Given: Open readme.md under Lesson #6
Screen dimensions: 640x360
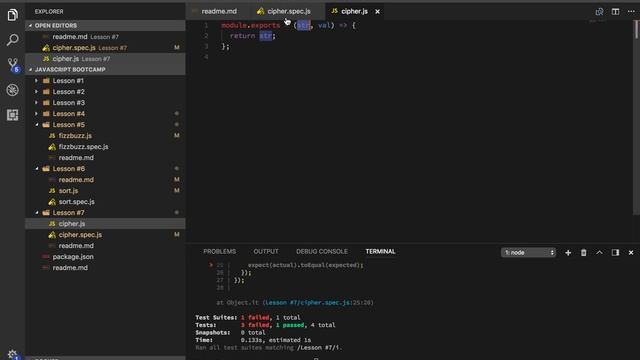Looking at the screenshot, I should click(105, 180).
